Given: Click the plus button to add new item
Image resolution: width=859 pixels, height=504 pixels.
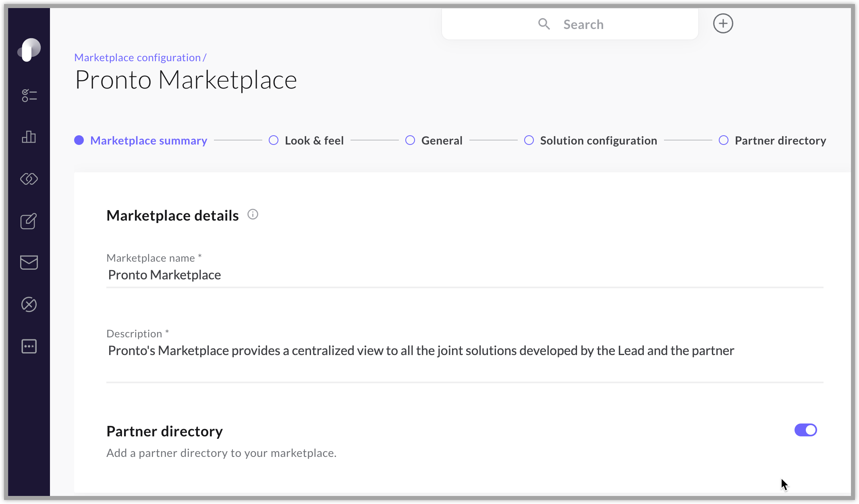Looking at the screenshot, I should point(723,23).
